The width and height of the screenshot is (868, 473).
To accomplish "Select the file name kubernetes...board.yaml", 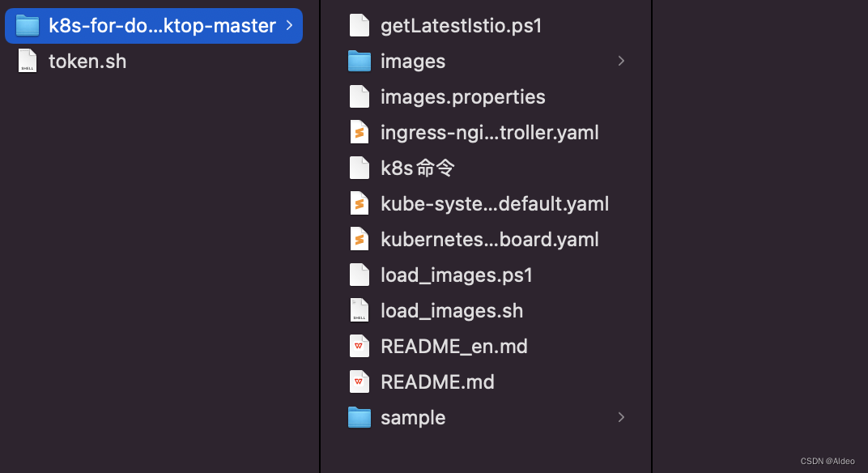I will (x=490, y=240).
